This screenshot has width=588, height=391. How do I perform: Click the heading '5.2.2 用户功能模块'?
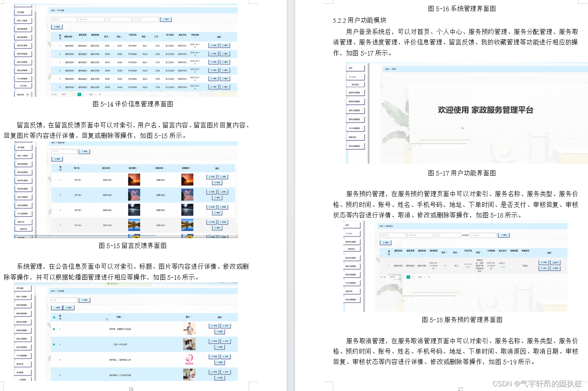(359, 20)
